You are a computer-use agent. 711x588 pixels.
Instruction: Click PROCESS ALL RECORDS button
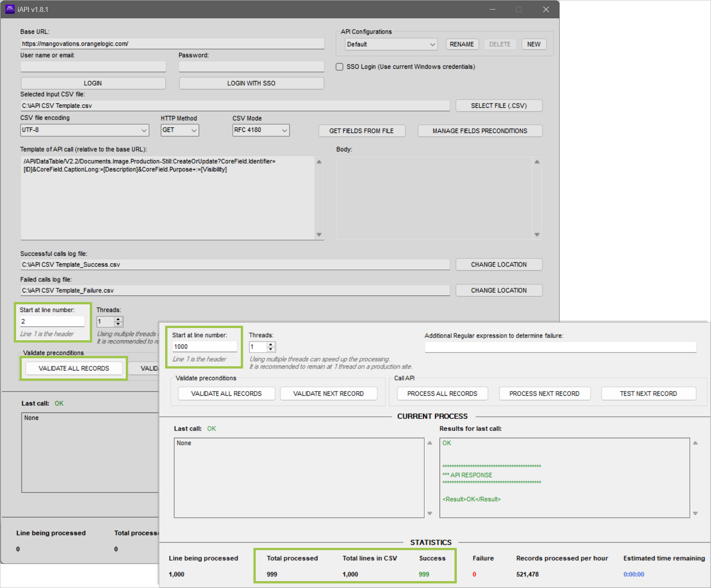[x=442, y=394]
